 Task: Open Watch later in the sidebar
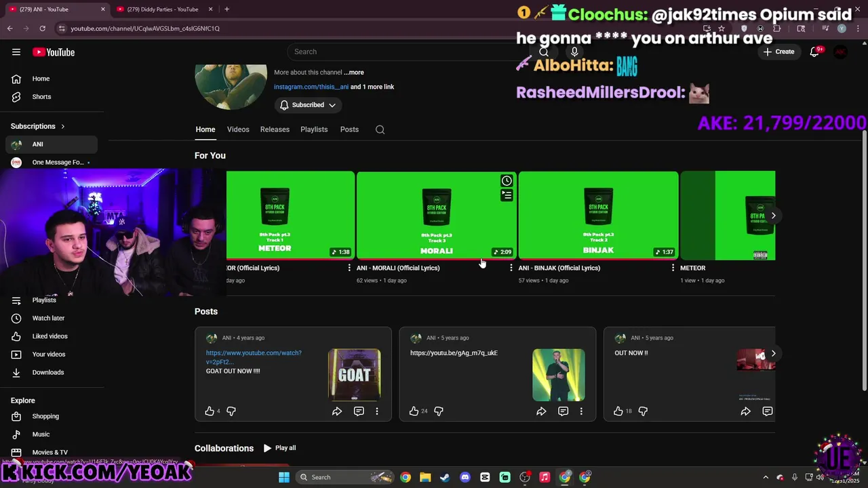52,318
